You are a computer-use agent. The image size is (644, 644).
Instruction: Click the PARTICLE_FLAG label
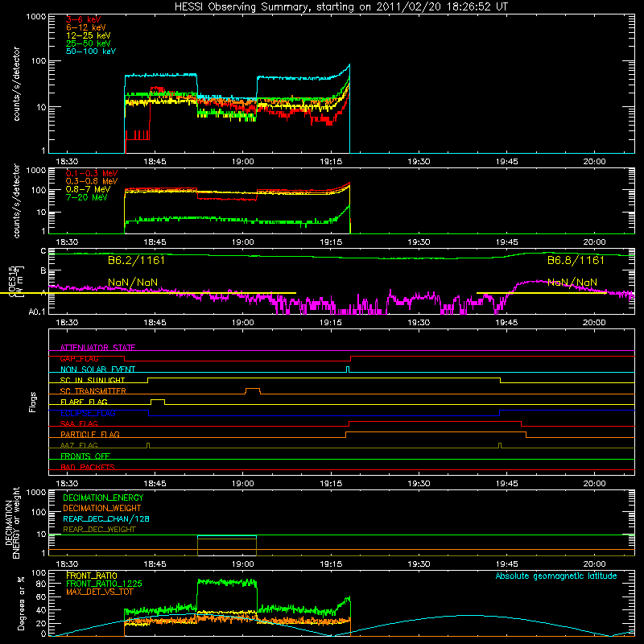90,434
